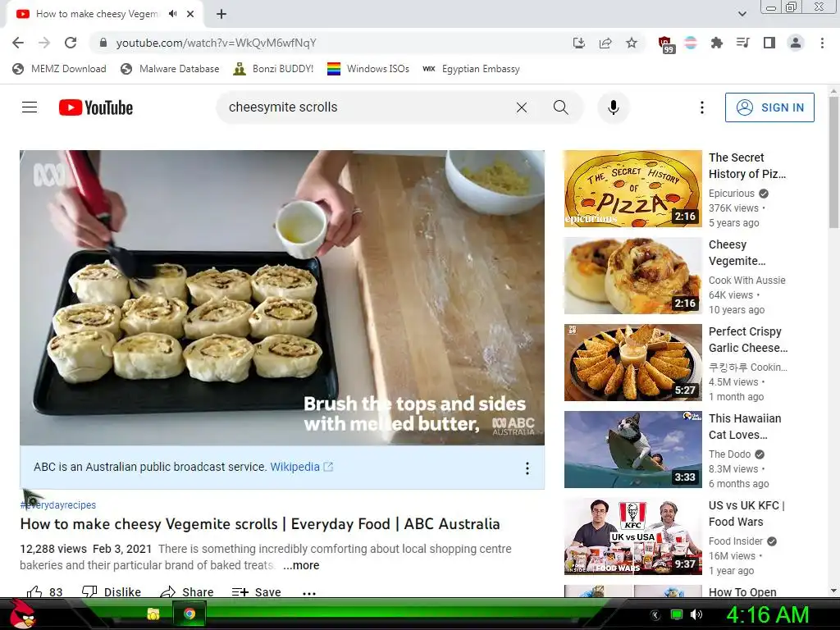Open The Dodo channel name
Image resolution: width=840 pixels, height=630 pixels.
tap(729, 454)
